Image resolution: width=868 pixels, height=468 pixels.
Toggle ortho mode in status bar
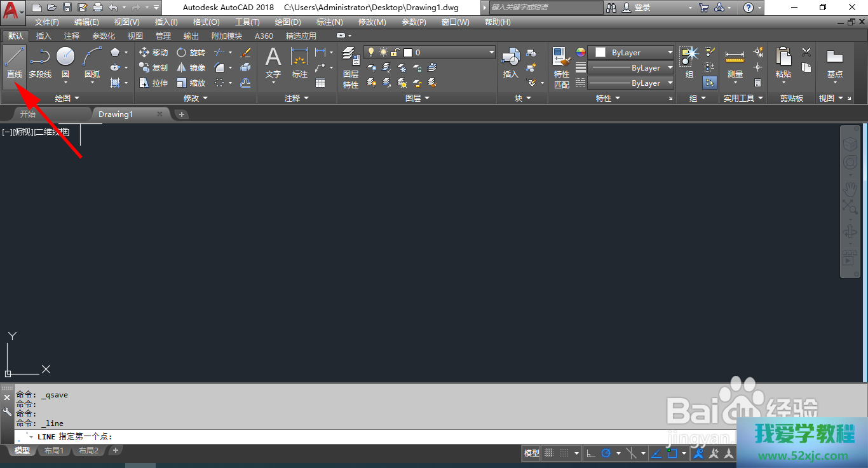point(590,453)
